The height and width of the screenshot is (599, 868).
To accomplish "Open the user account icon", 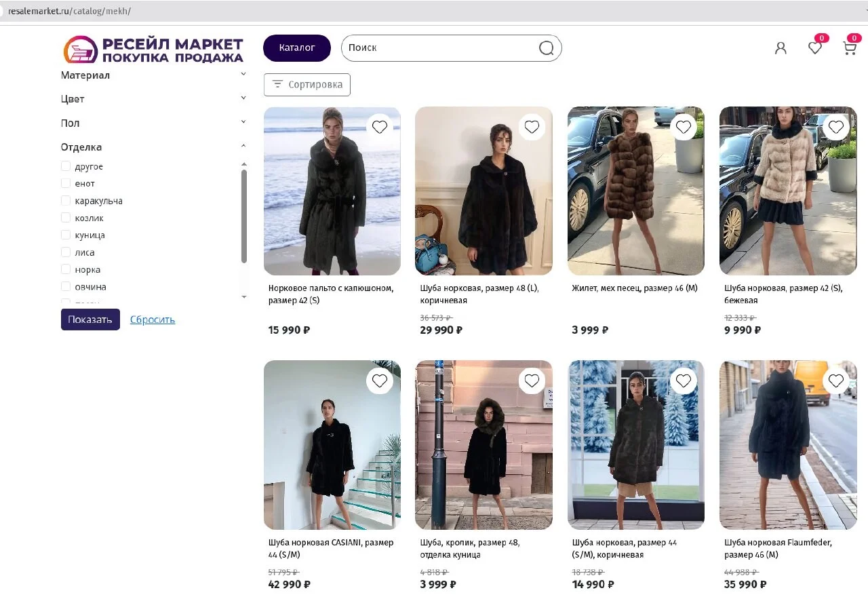I will pos(781,48).
